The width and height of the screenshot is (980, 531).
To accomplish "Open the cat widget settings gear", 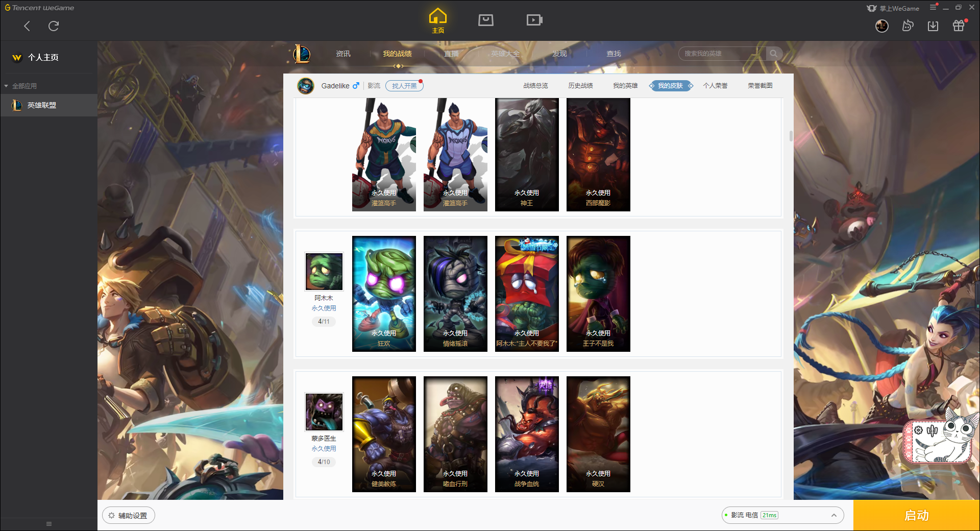I will pos(918,430).
